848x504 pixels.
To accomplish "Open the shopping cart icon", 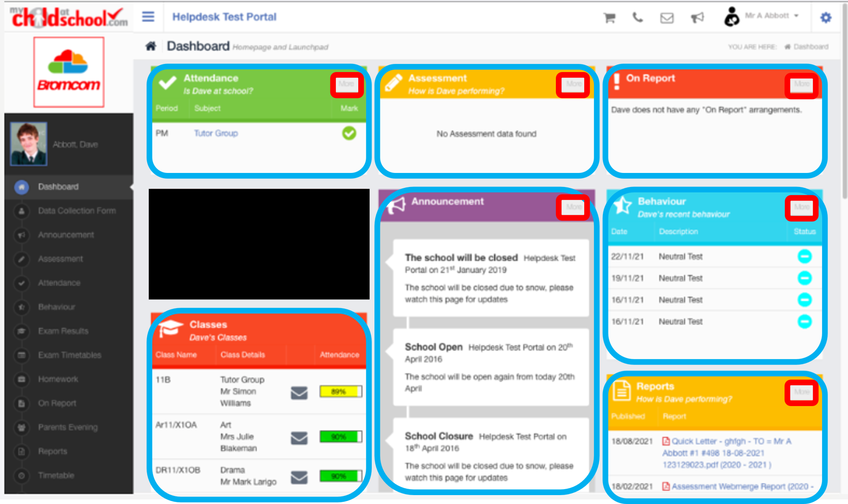I will (609, 17).
